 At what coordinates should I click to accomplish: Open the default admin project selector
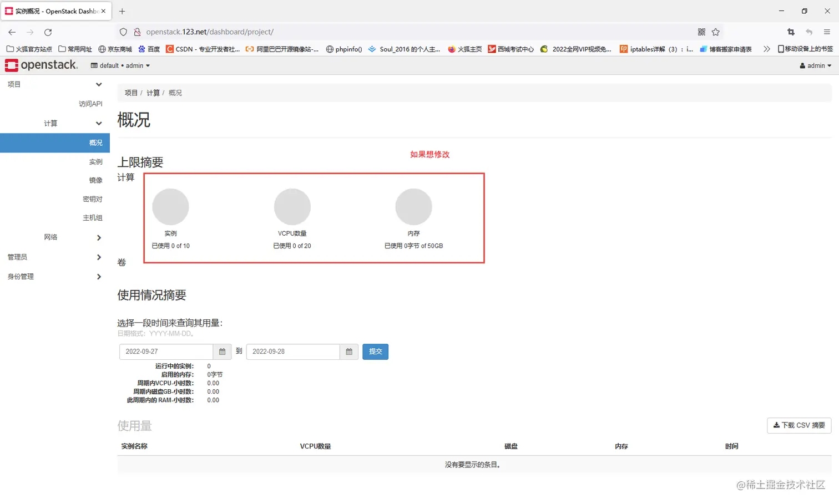tap(120, 65)
